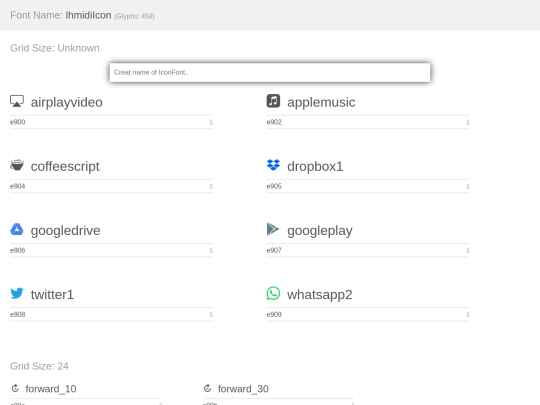Click the glyph character box in coffeescript row
Image resolution: width=540 pixels, height=405 pixels.
pyautogui.click(x=211, y=186)
